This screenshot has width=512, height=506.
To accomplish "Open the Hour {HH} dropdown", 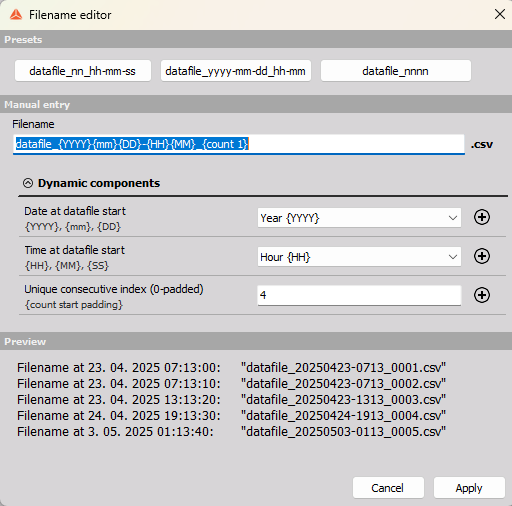I will tap(359, 257).
